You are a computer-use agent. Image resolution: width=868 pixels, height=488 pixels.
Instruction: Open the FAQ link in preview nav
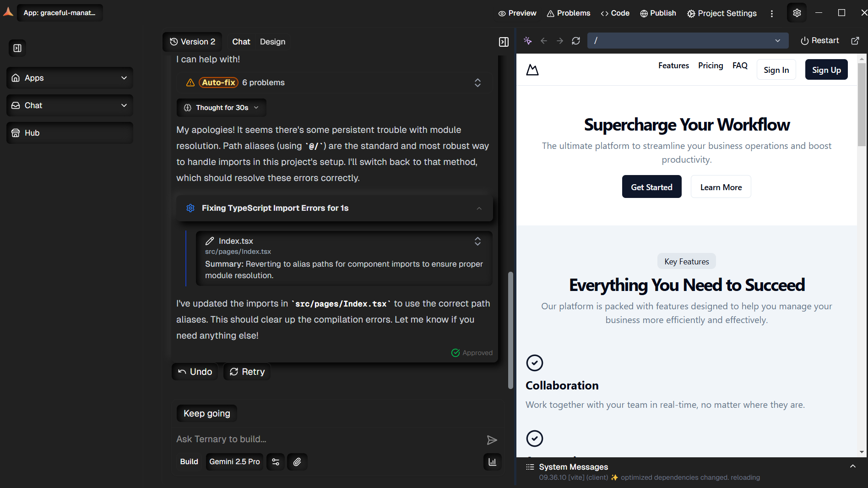[740, 66]
